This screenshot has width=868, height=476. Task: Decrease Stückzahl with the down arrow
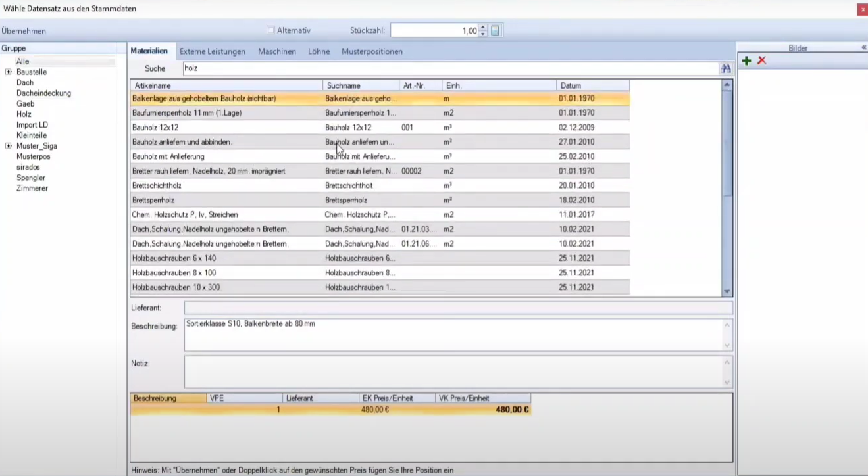[x=484, y=34]
